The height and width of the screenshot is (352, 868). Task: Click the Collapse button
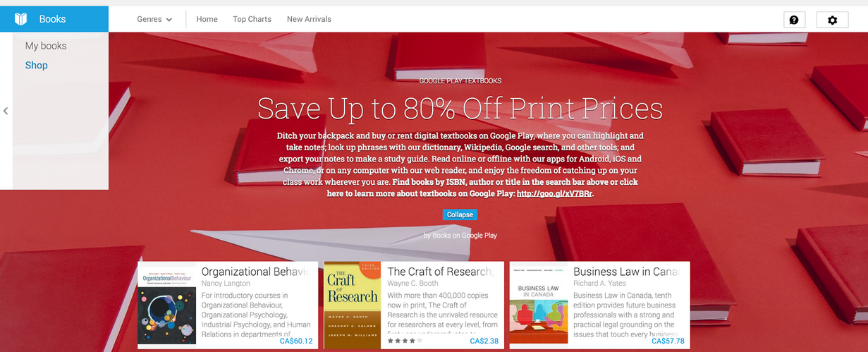tap(460, 214)
